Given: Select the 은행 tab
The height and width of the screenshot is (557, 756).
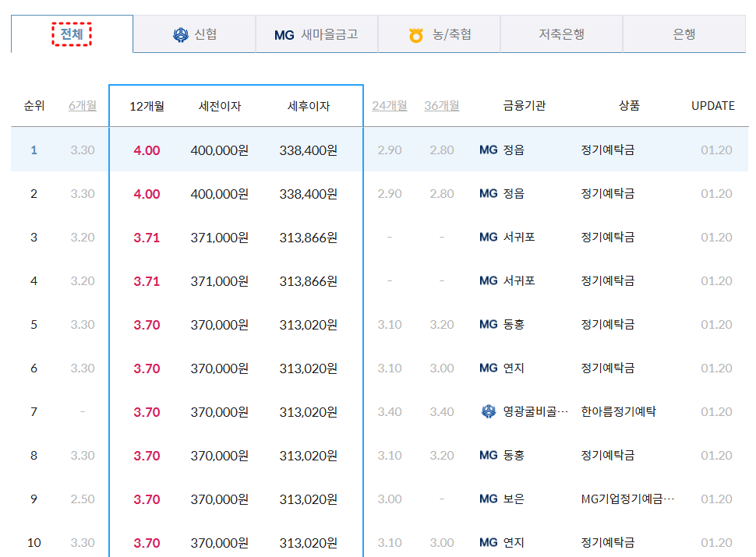Looking at the screenshot, I should click(684, 33).
